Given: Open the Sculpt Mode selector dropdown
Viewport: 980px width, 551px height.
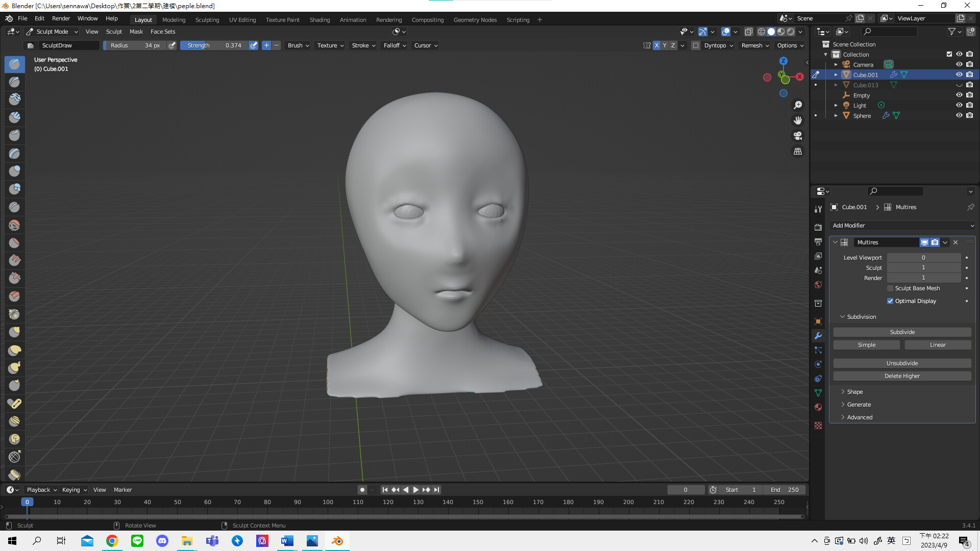Looking at the screenshot, I should 52,32.
